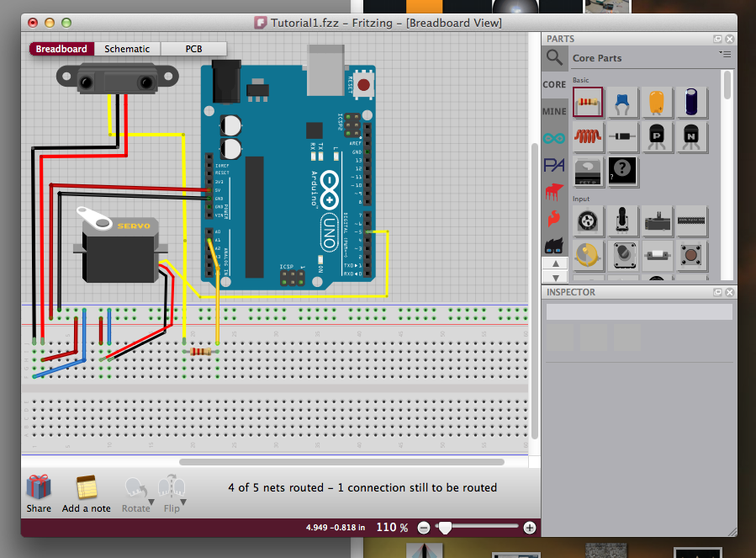
Task: Click the zoom-in plus on the zoom slider
Action: point(529,528)
